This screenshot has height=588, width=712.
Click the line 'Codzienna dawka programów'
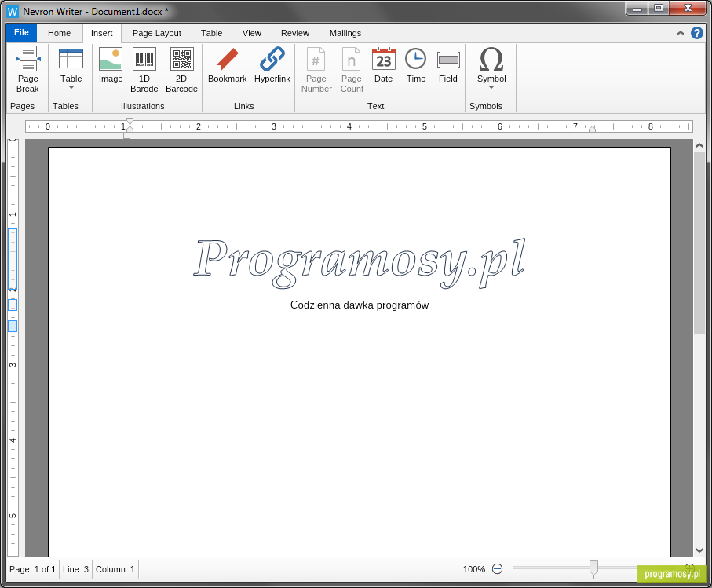(x=360, y=305)
